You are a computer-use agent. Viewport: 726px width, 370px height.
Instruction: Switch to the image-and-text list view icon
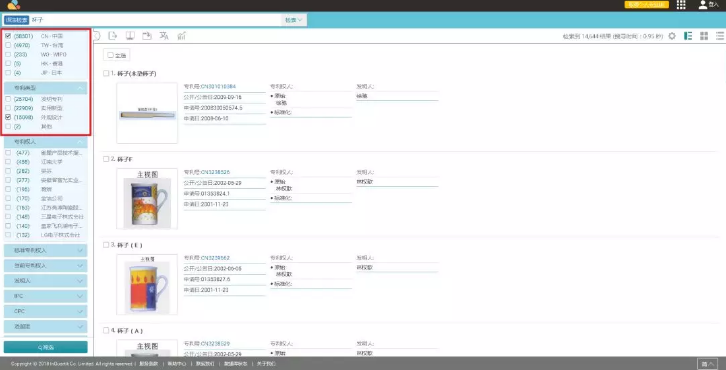[688, 36]
